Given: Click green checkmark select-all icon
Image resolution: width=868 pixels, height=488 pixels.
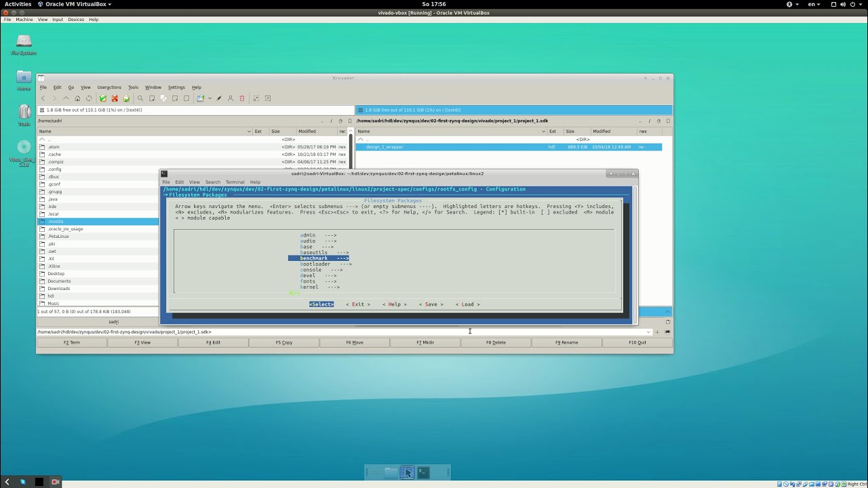Looking at the screenshot, I should pyautogui.click(x=103, y=98).
